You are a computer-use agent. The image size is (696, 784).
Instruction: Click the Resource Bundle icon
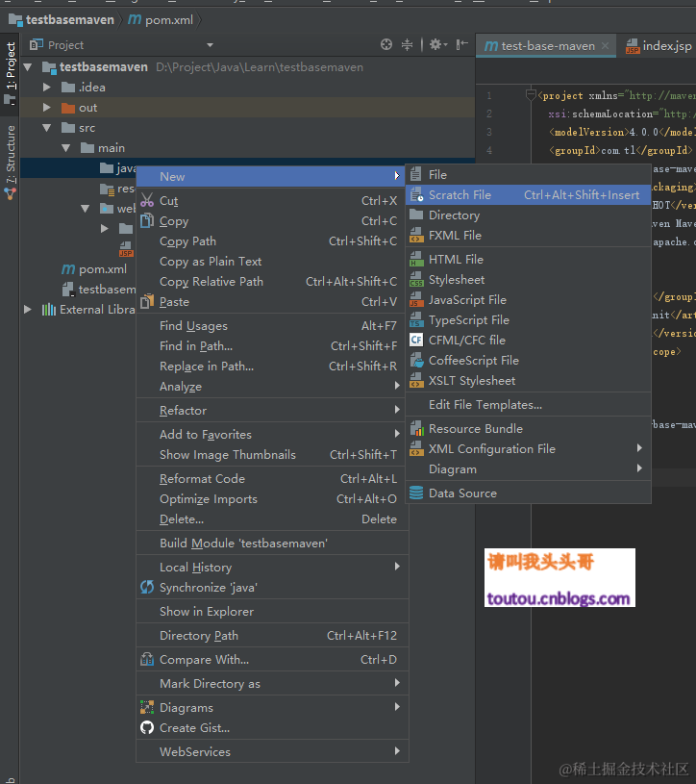pyautogui.click(x=416, y=428)
